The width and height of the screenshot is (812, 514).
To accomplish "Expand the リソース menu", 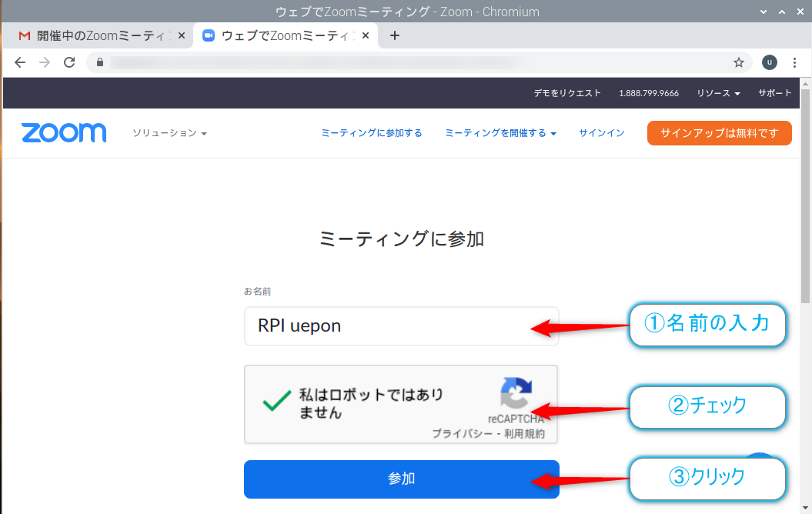I will tap(718, 93).
